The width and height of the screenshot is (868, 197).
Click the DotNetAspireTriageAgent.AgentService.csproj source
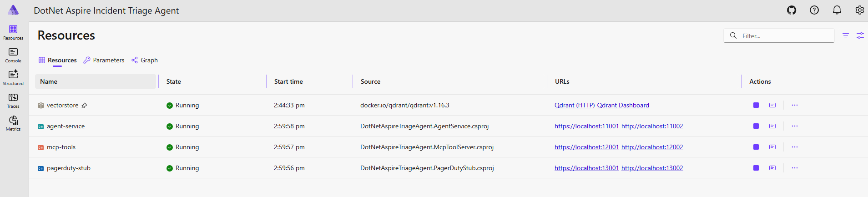click(x=424, y=126)
